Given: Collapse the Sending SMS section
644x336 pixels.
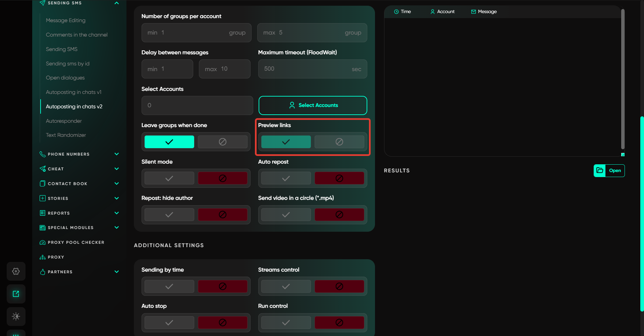Looking at the screenshot, I should [x=116, y=3].
